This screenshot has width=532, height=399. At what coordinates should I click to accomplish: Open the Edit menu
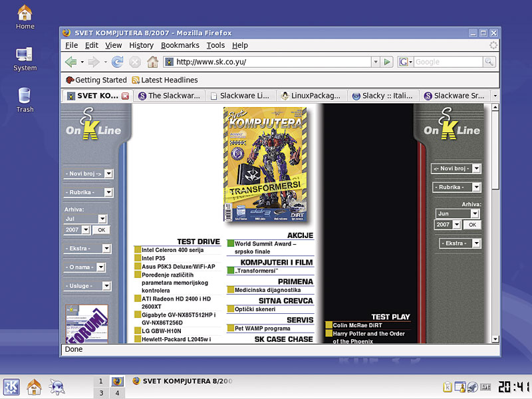pyautogui.click(x=91, y=45)
